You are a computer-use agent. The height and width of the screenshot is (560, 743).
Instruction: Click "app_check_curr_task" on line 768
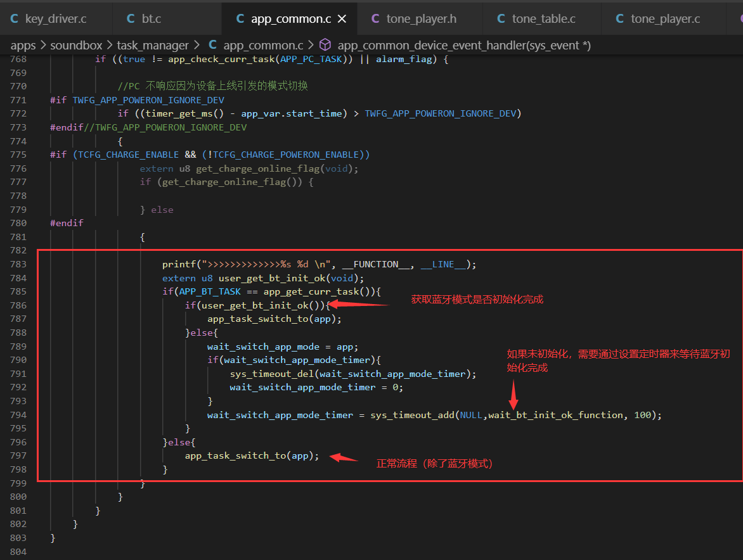[221, 59]
